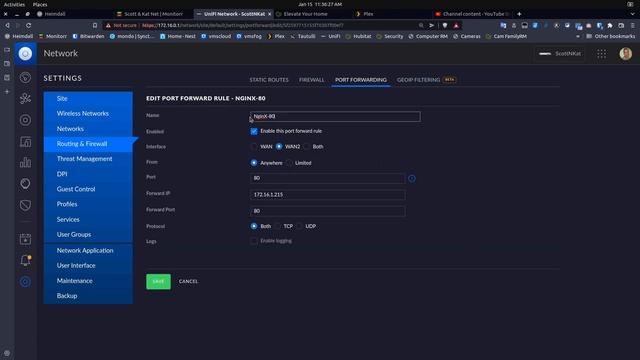Click the UniFi logo icon
Viewport: 640px width, 360px height.
tap(25, 53)
